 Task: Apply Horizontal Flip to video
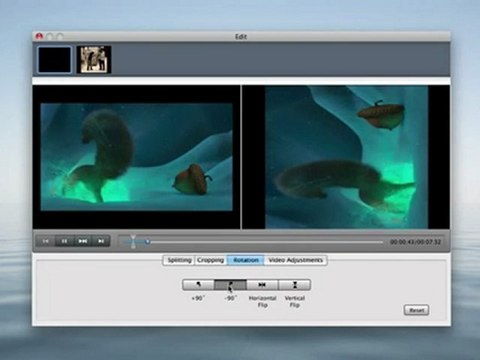[262, 285]
